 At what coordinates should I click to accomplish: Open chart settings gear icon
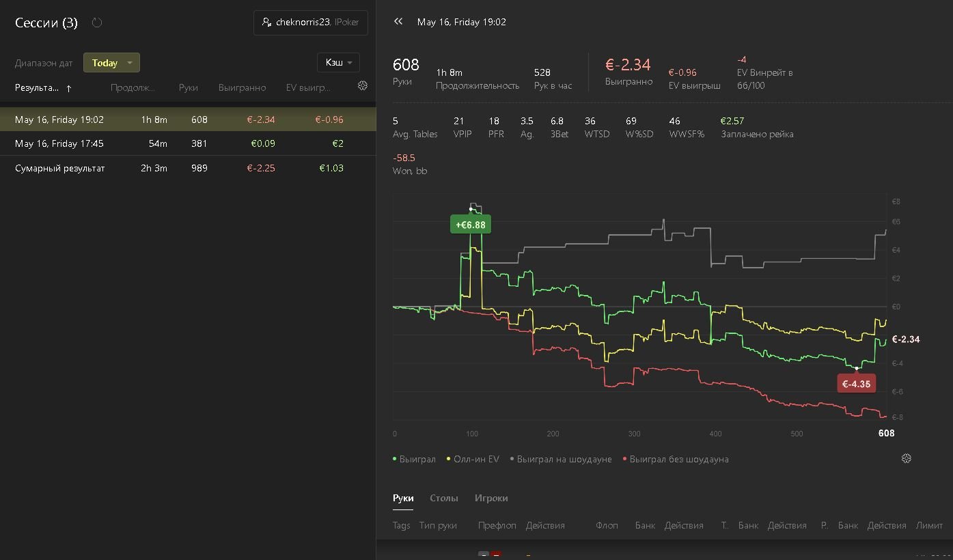(x=907, y=458)
